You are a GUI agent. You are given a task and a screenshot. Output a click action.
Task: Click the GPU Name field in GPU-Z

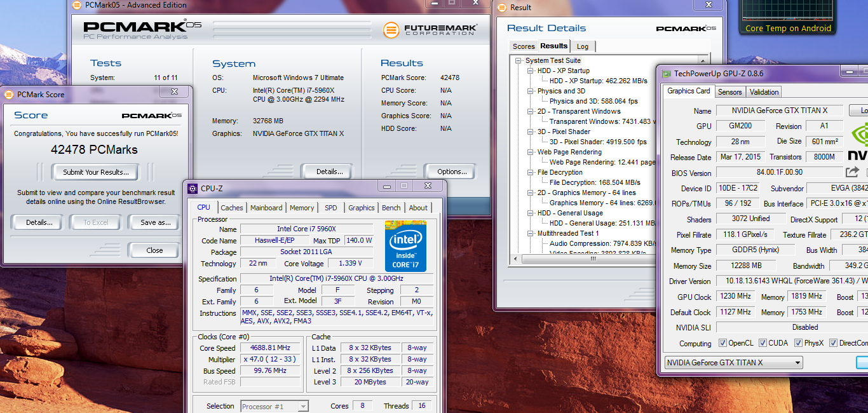click(x=780, y=111)
